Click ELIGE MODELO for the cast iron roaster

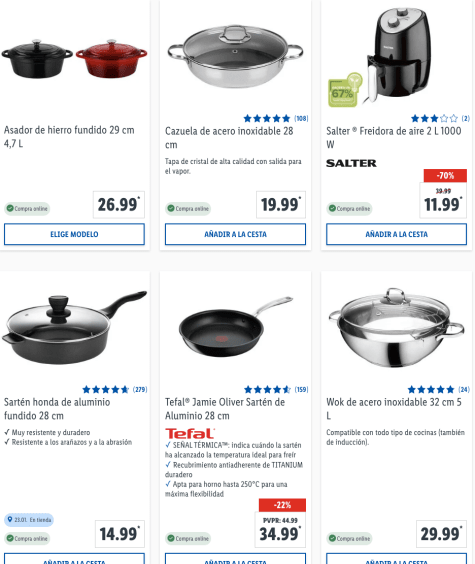point(74,234)
